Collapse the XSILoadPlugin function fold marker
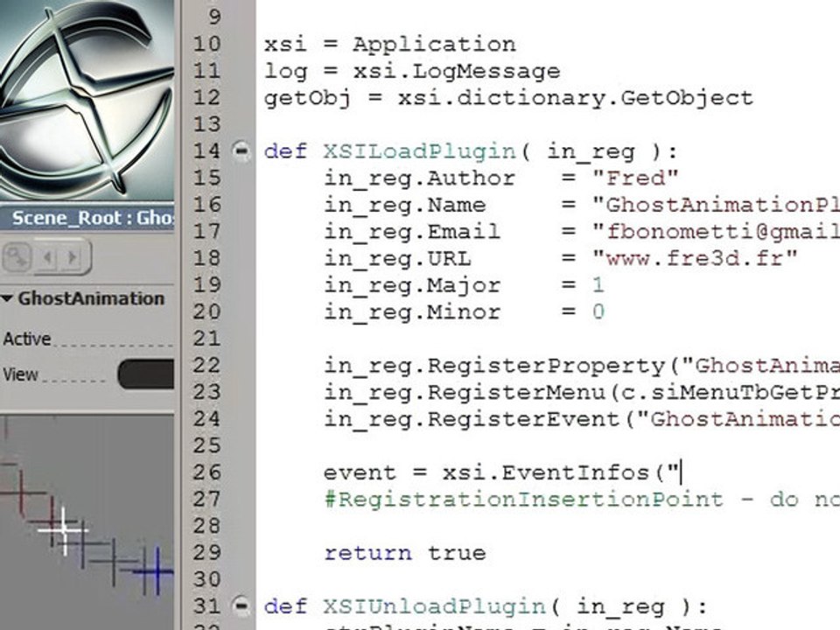 click(x=241, y=150)
